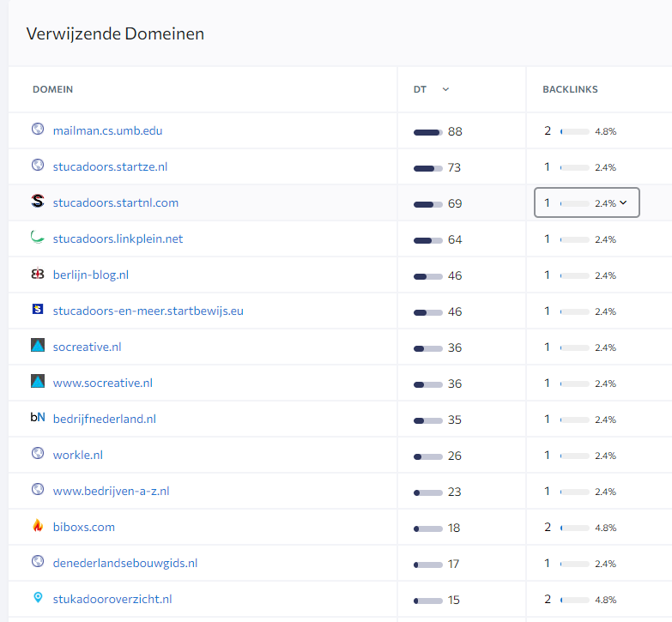This screenshot has width=672, height=622.
Task: Click DT value 17 for denederlandsebouwgids.nl
Action: pyautogui.click(x=453, y=564)
